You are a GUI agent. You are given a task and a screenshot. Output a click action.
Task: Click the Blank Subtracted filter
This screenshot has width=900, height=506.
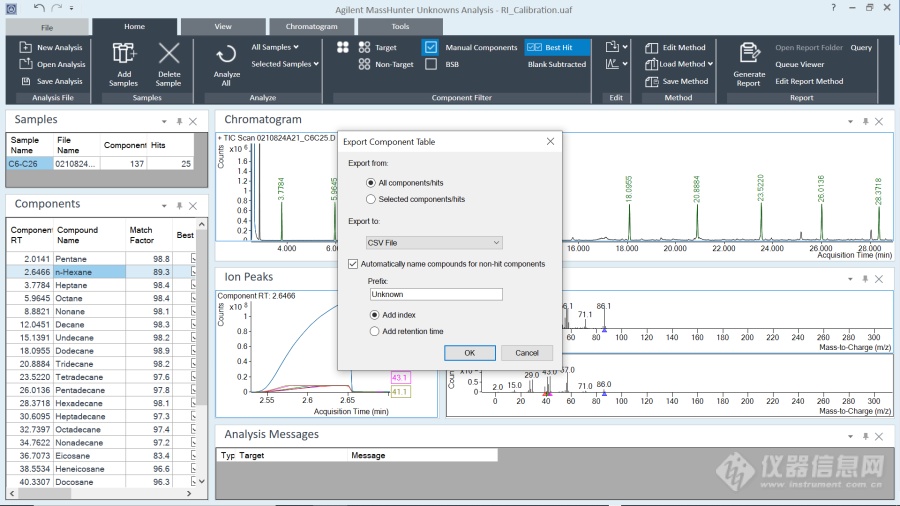pos(557,64)
